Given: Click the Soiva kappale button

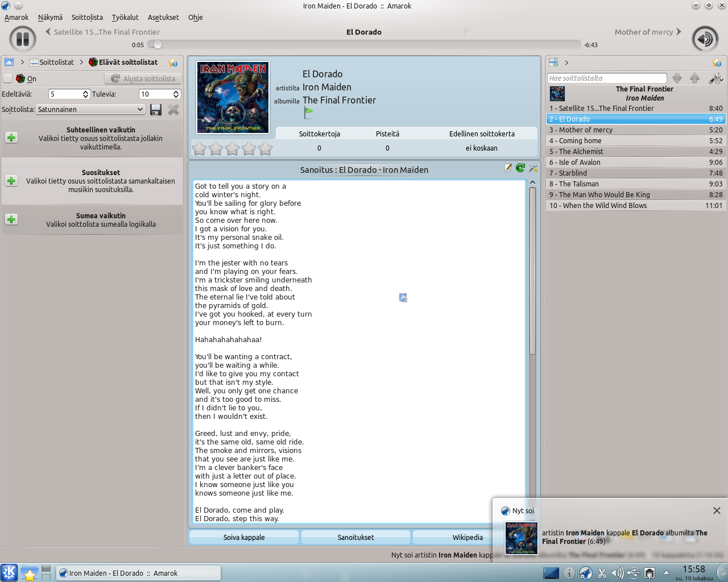Looking at the screenshot, I should coord(244,537).
